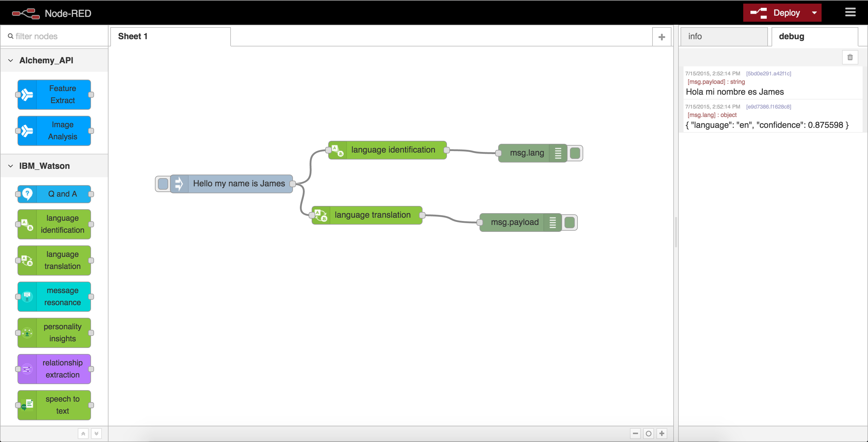The image size is (868, 442).
Task: Select Q and A palette node
Action: pos(54,194)
